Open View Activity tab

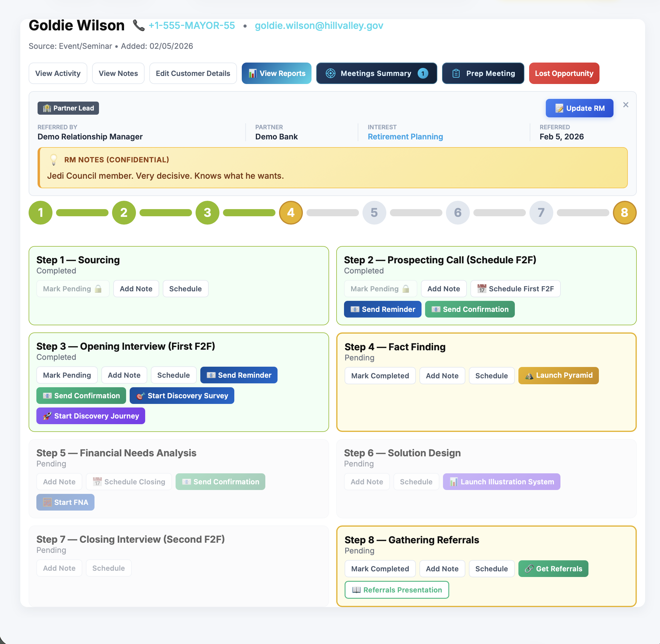(x=58, y=73)
